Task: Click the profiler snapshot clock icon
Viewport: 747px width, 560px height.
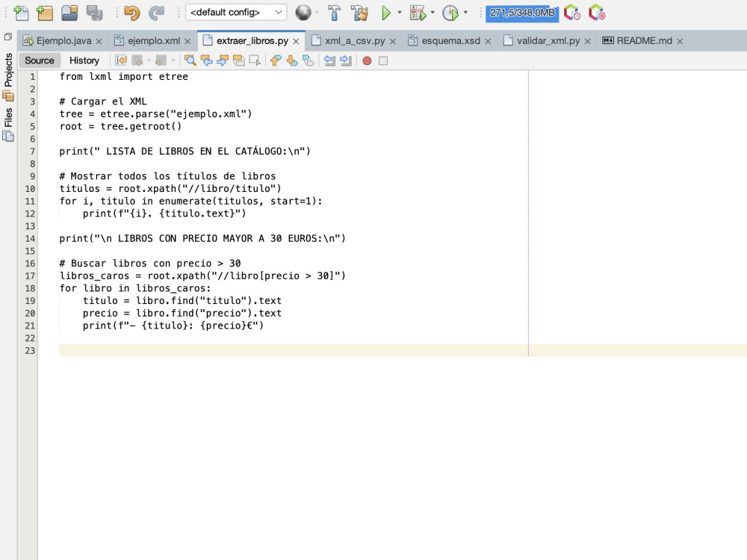Action: (572, 13)
